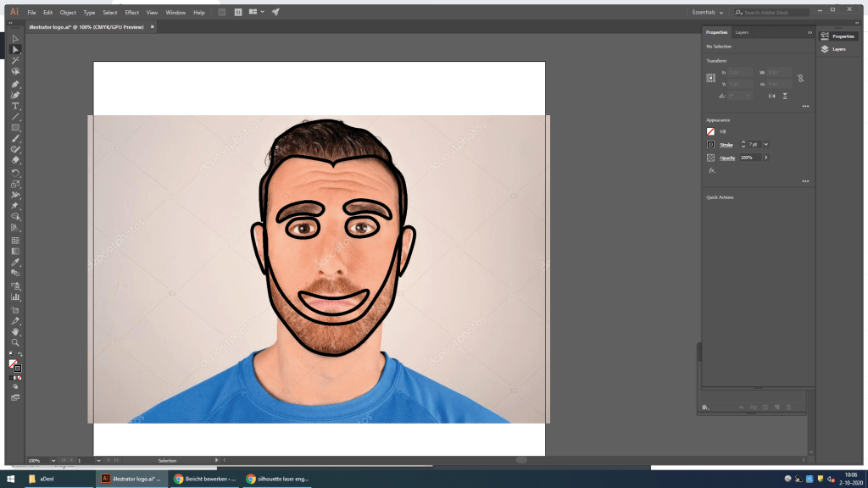Open the Effect menu
Viewport: 868px width, 488px height.
[131, 13]
